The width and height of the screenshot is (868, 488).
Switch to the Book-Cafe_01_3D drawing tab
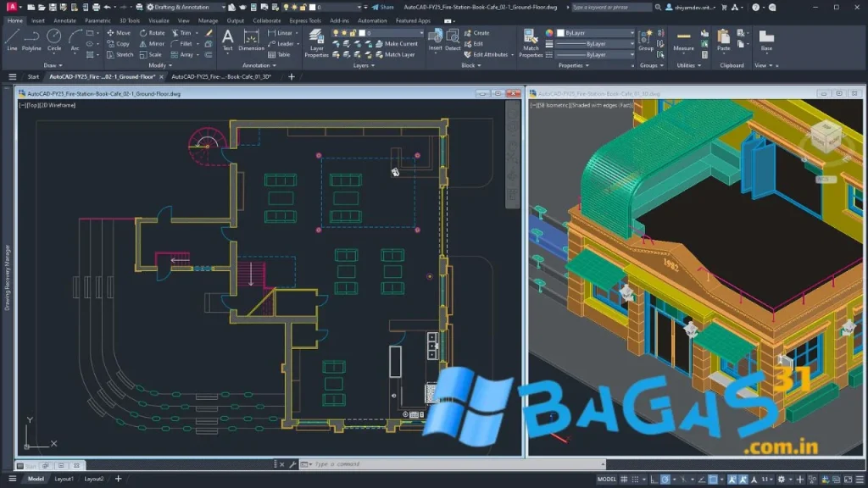click(221, 77)
